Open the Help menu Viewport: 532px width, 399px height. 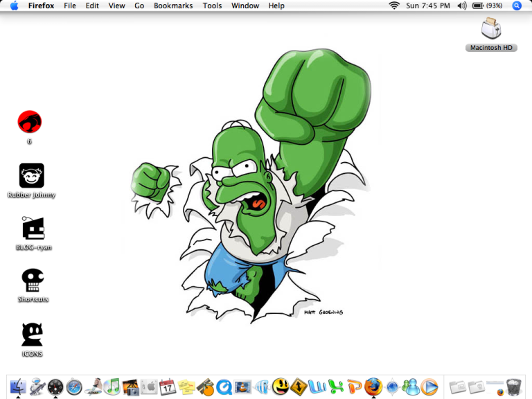point(276,6)
